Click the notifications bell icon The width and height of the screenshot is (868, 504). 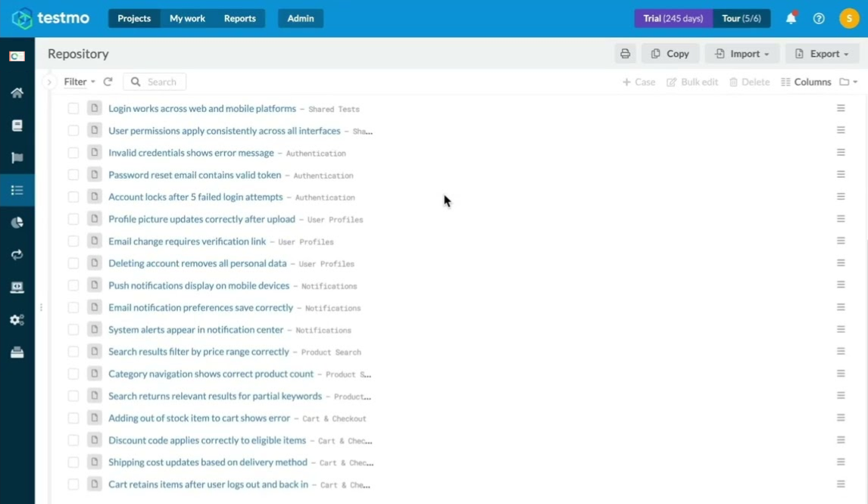click(x=791, y=18)
